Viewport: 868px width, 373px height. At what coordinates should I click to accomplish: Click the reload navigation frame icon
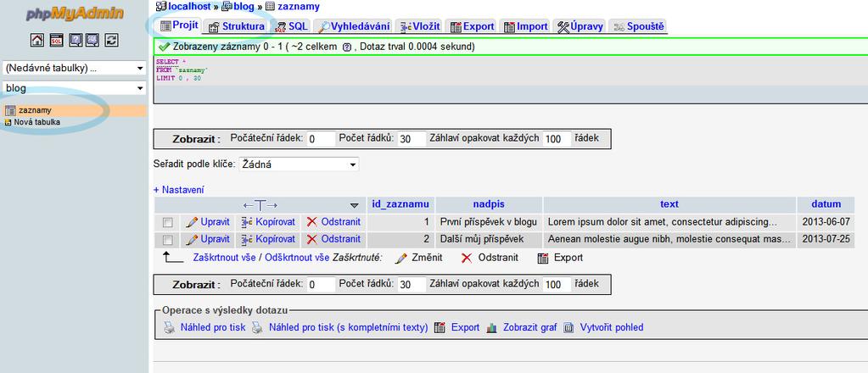[x=112, y=39]
